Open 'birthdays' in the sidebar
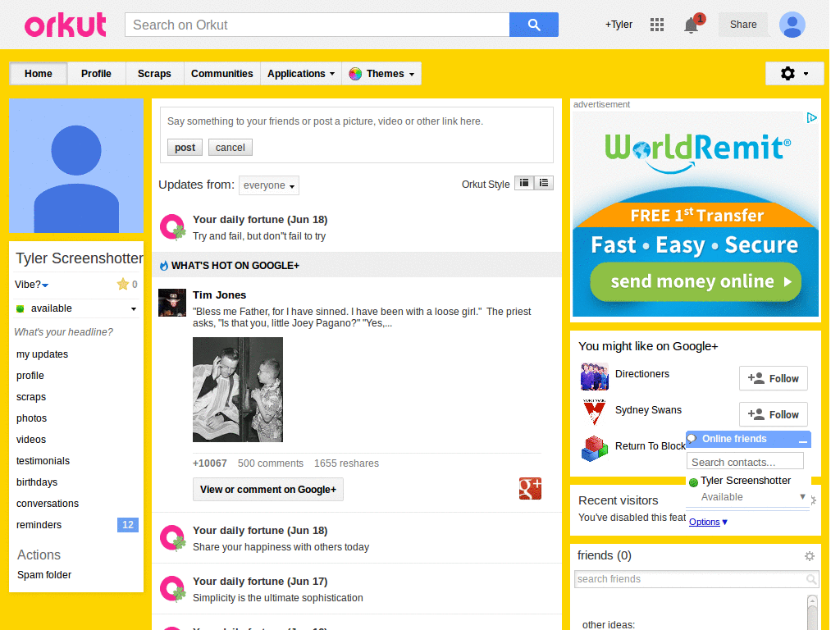 click(37, 482)
